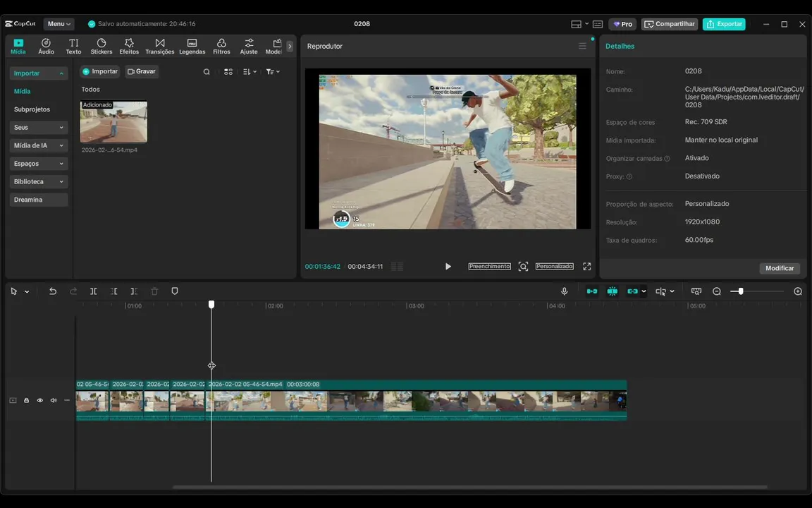The height and width of the screenshot is (508, 812).
Task: Mute the video track audio
Action: point(54,401)
